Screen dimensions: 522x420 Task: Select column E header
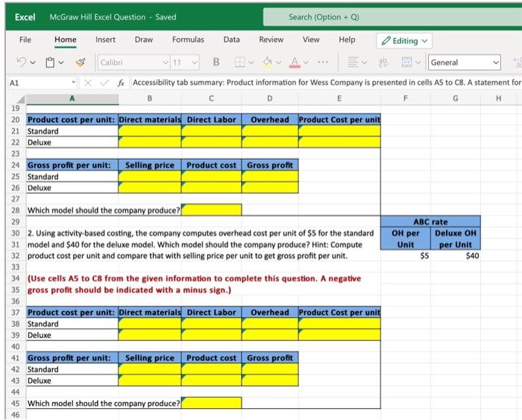339,98
